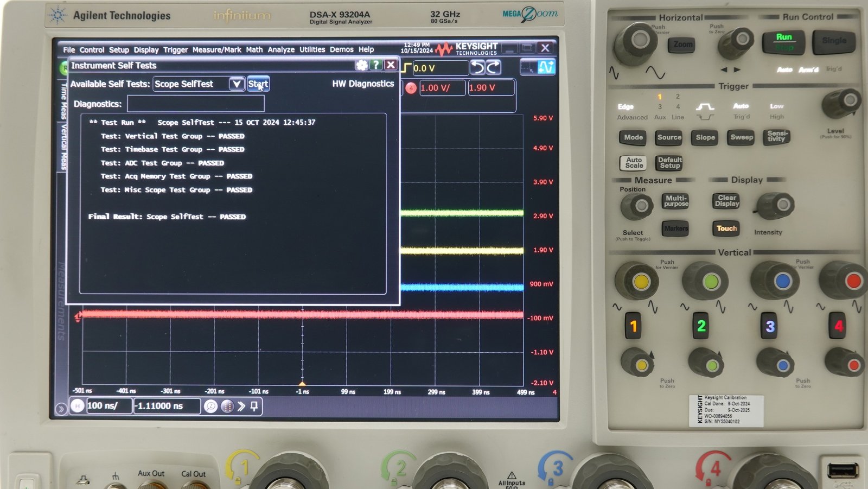The image size is (868, 489).
Task: Click the Default Setup front panel button
Action: coord(669,163)
